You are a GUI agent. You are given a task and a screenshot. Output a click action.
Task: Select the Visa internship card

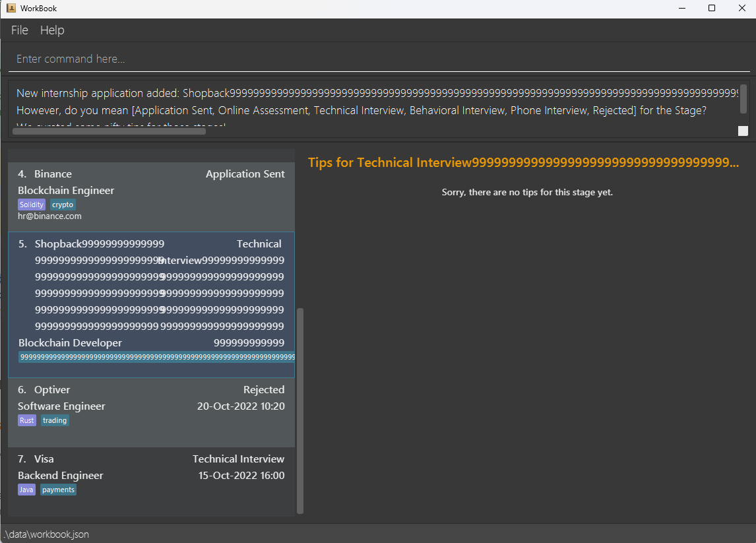(x=151, y=482)
